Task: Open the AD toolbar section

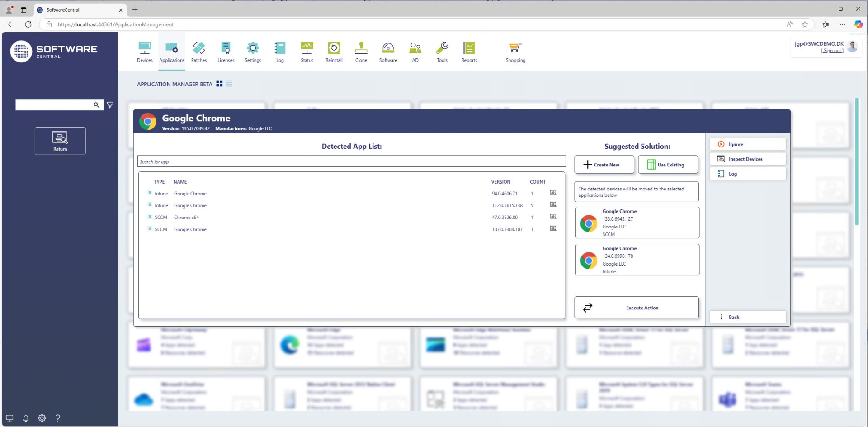Action: click(x=415, y=52)
